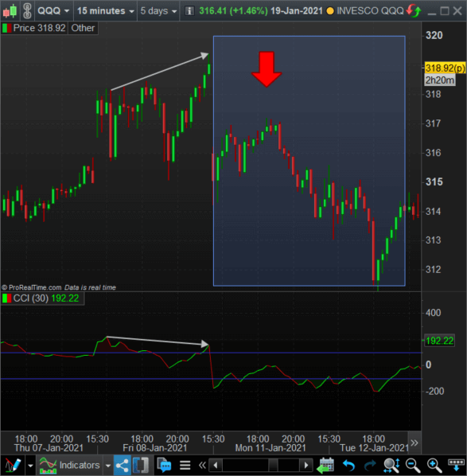This screenshot has height=476, width=467.
Task: Toggle the CCI (30) color indicator
Action: [x=6, y=298]
